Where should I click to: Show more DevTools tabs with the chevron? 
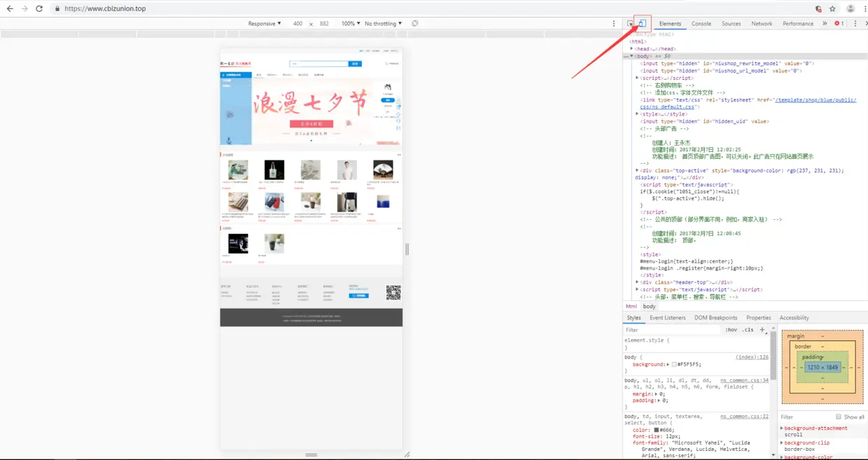[x=825, y=23]
